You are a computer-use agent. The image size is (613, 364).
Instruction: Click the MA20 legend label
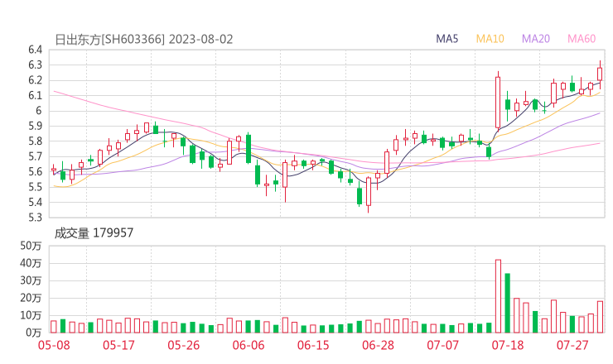coord(536,39)
